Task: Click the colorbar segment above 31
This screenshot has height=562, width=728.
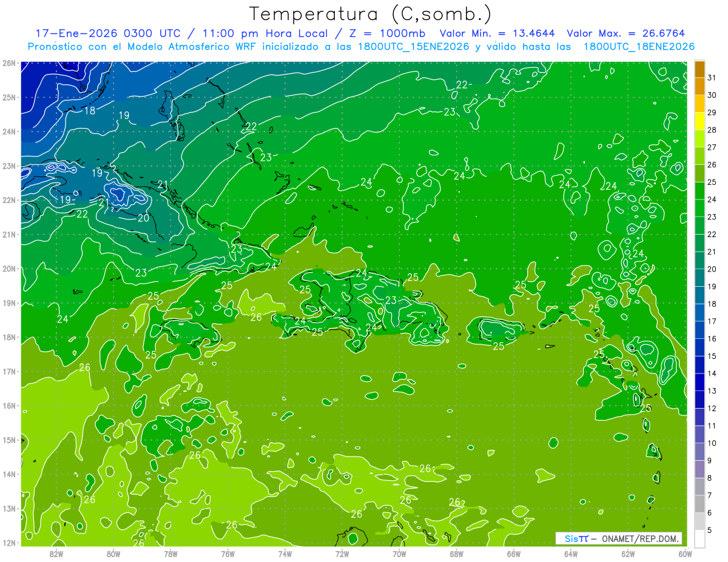Action: [x=699, y=69]
